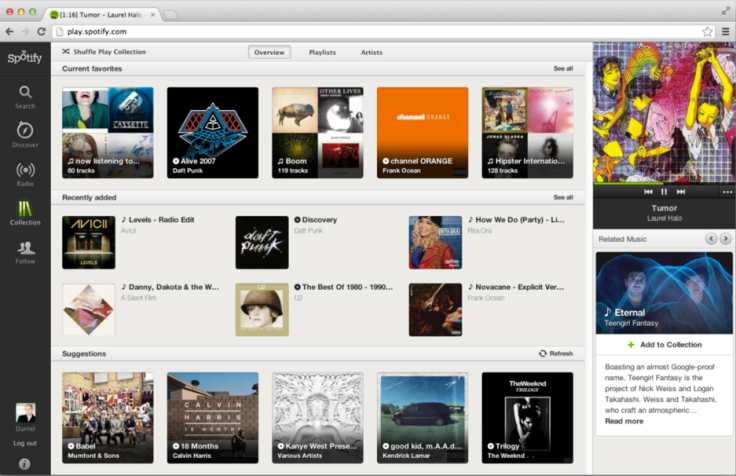This screenshot has height=476, width=736.
Task: Click the Daft Punk Discovery album art
Action: [262, 242]
